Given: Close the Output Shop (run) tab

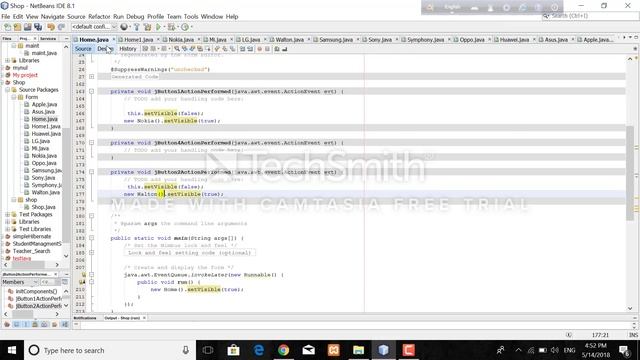Looking at the screenshot, I should [144, 318].
